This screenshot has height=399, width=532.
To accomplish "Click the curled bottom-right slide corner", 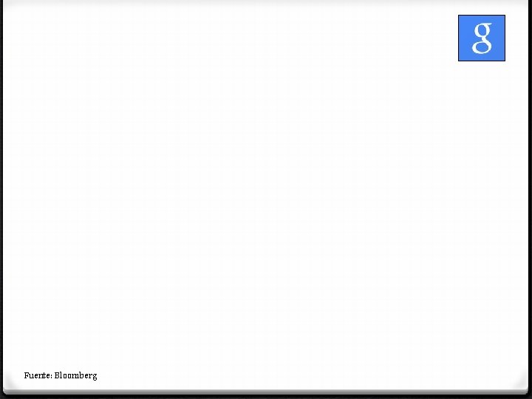I will click(522, 384).
